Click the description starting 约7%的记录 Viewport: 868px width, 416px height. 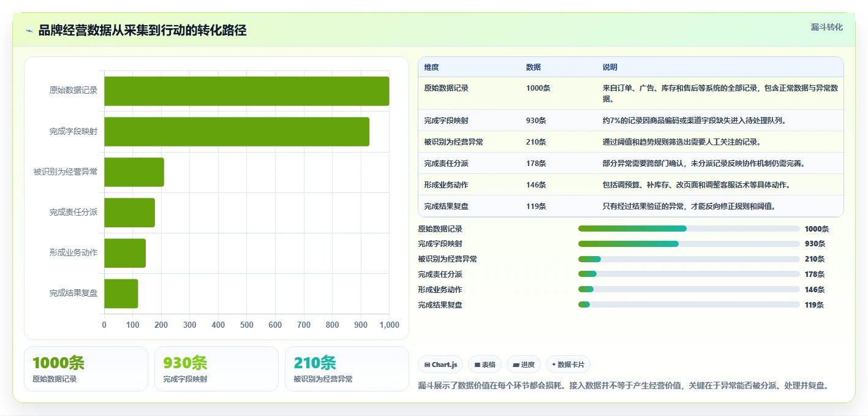pos(694,121)
